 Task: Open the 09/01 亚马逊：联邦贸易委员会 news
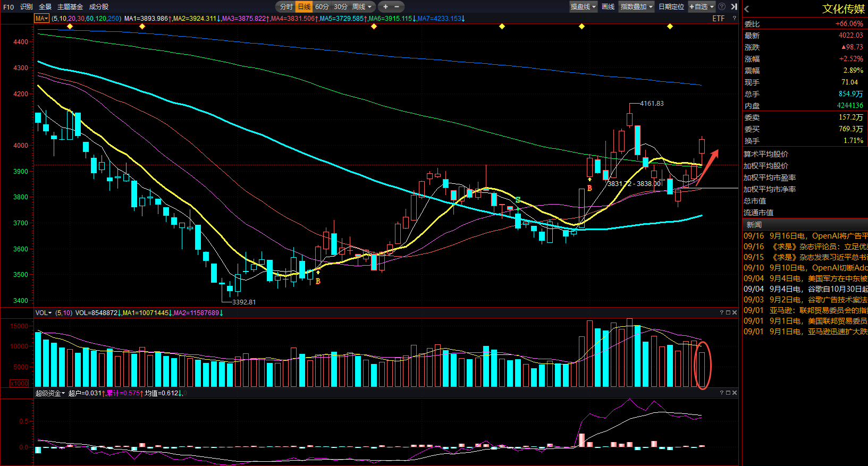click(x=805, y=310)
